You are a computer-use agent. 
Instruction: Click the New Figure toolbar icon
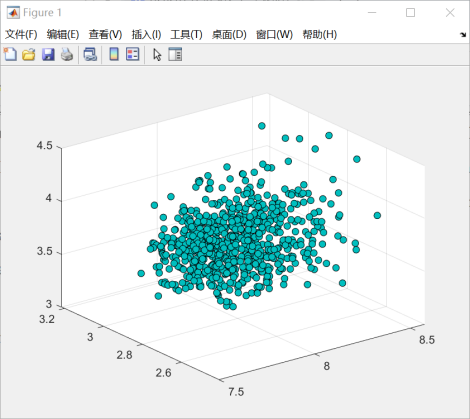click(10, 54)
